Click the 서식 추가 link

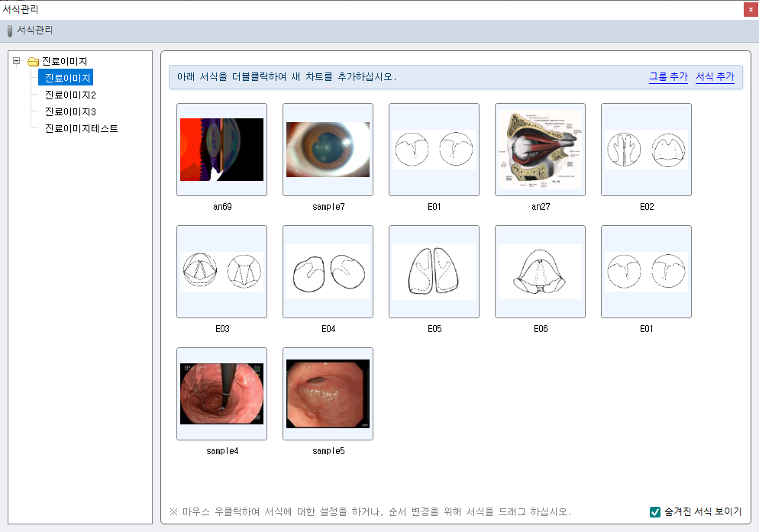coord(715,77)
